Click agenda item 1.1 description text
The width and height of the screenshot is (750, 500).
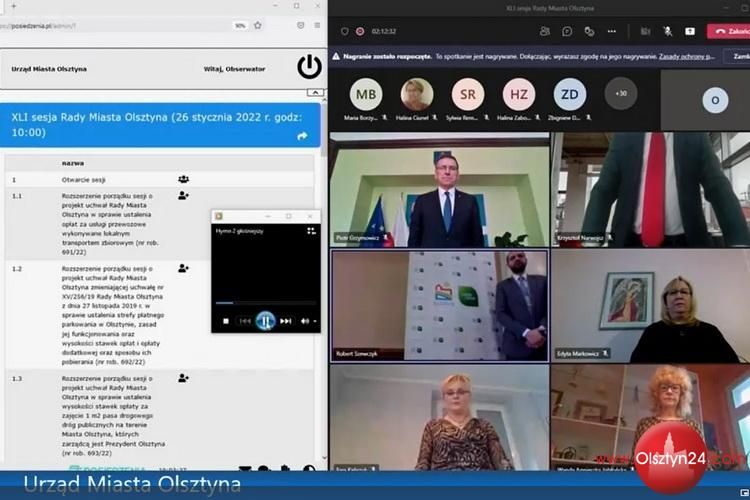(x=110, y=223)
